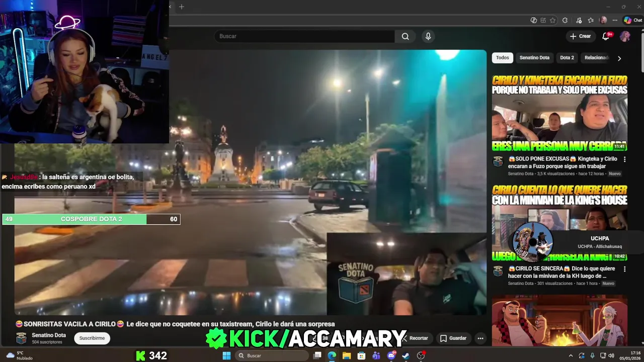Open Edge browser profile avatar
The height and width of the screenshot is (362, 644).
point(603,20)
